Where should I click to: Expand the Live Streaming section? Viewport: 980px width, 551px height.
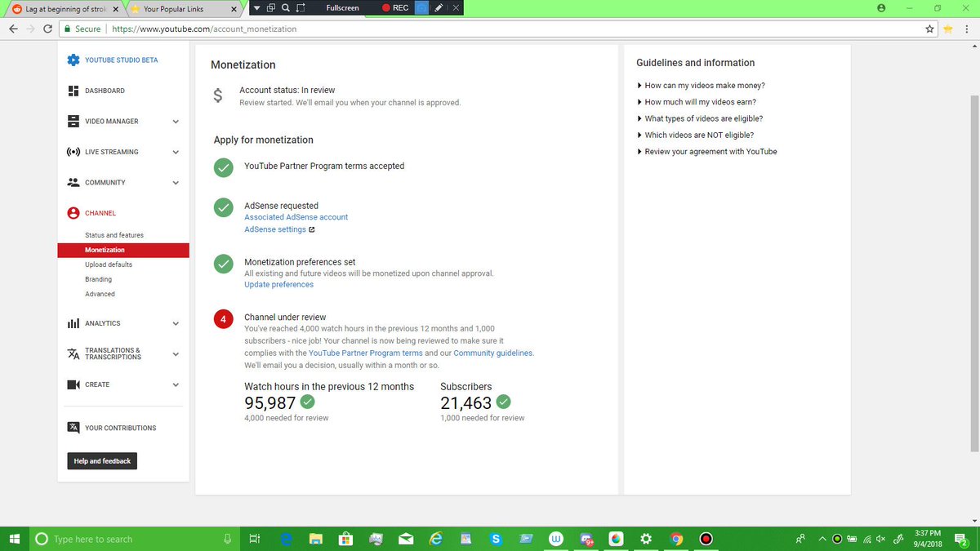176,152
